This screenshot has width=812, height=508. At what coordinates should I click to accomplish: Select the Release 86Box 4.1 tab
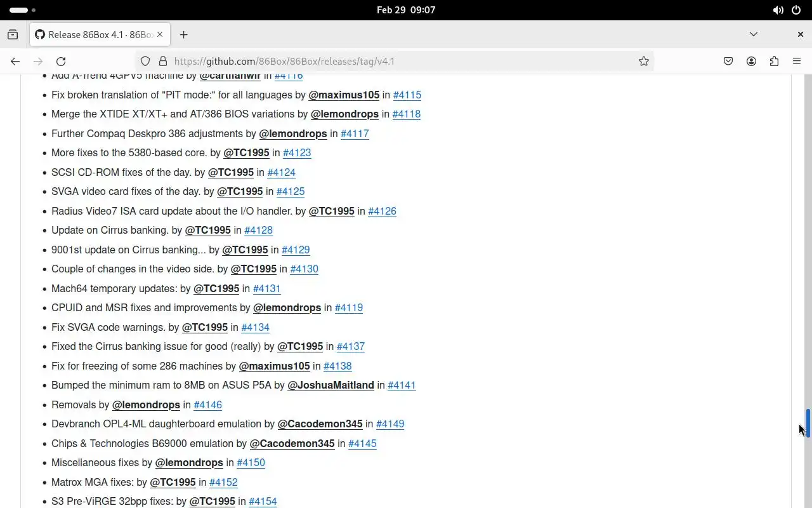tap(99, 34)
